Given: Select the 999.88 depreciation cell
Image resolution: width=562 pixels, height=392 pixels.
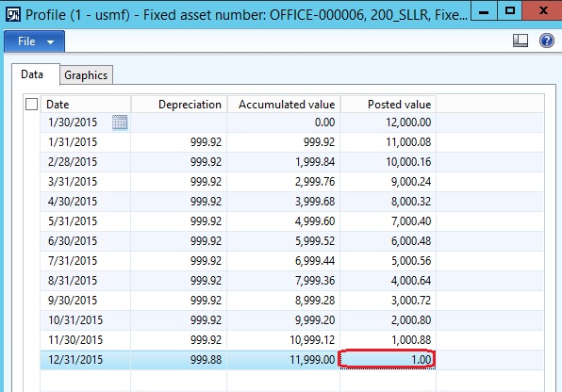Looking at the screenshot, I should click(179, 360).
